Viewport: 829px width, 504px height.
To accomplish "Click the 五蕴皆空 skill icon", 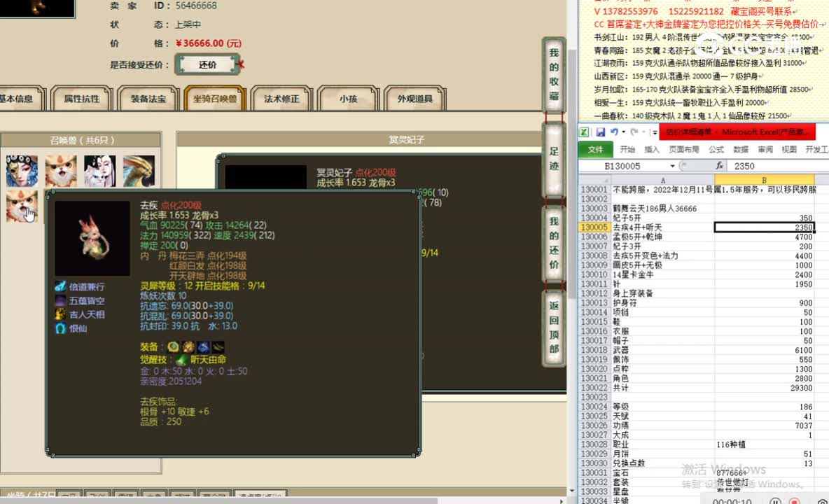I will (x=60, y=300).
